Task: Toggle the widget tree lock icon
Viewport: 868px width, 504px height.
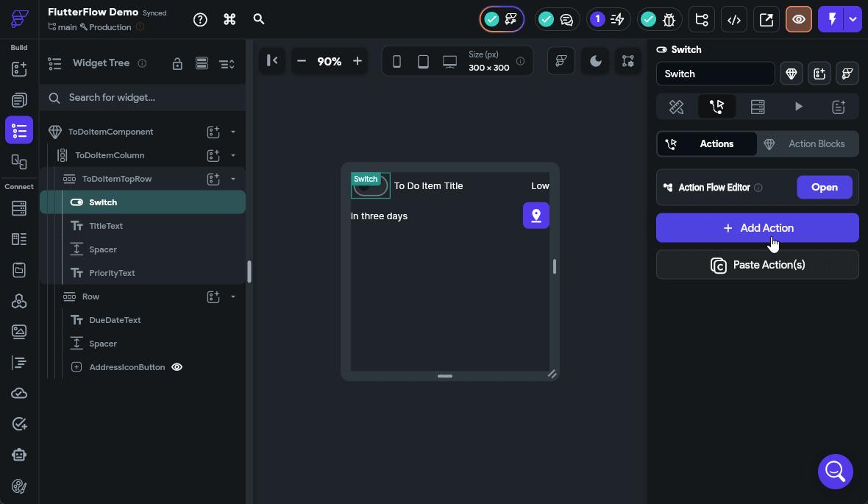Action: click(177, 64)
